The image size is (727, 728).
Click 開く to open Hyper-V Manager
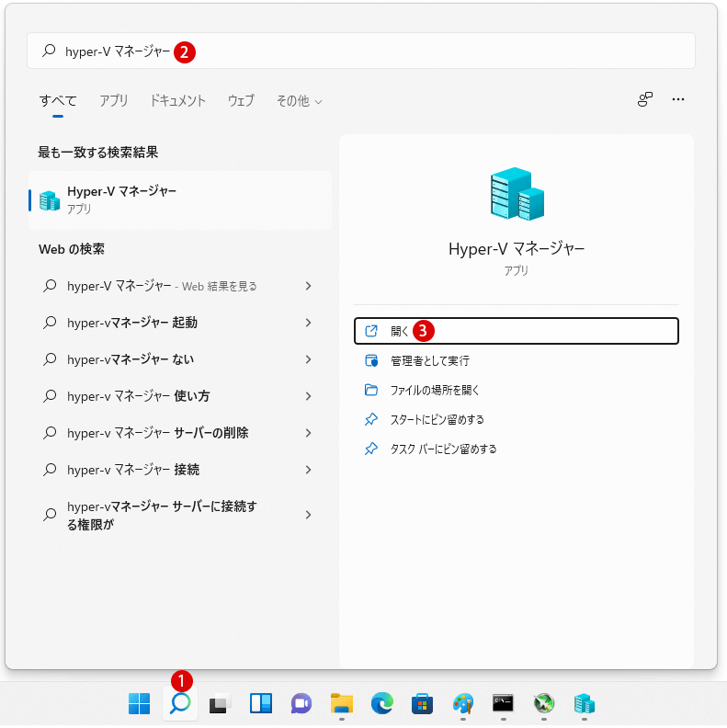[517, 331]
